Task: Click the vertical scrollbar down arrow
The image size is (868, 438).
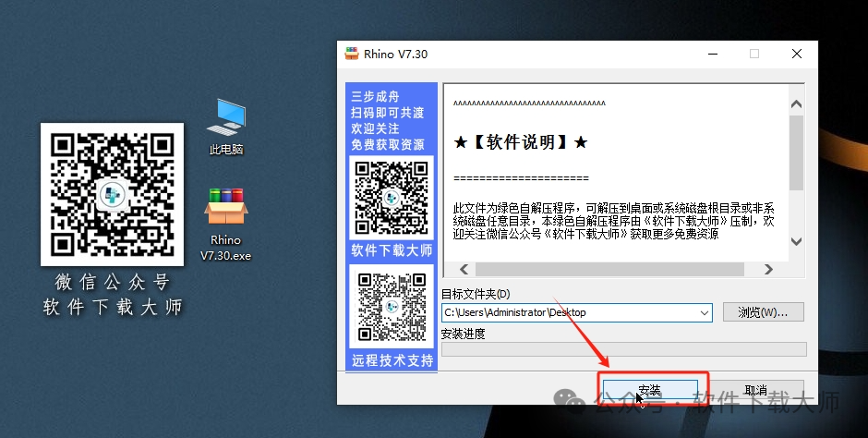Action: coord(797,241)
